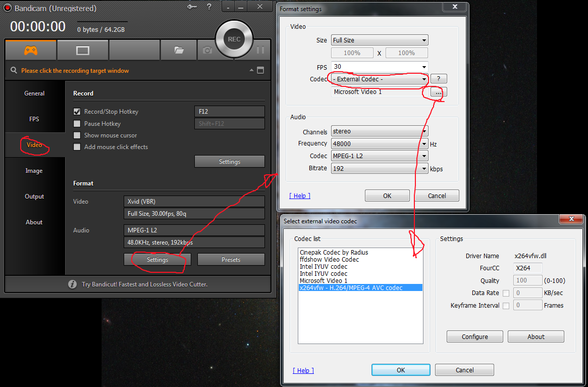Click the Bandicam red record logo icon
This screenshot has height=387, width=588.
pyautogui.click(x=8, y=8)
